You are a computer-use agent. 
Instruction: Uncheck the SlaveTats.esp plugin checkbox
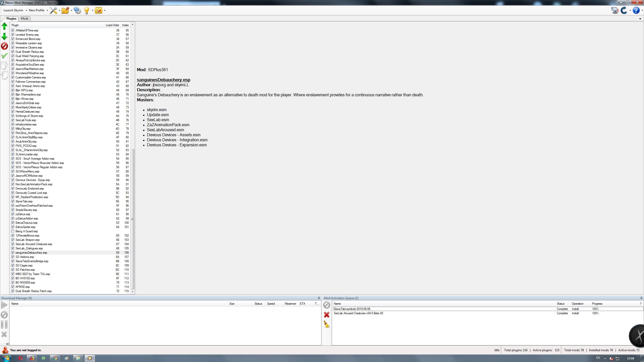pyautogui.click(x=13, y=201)
